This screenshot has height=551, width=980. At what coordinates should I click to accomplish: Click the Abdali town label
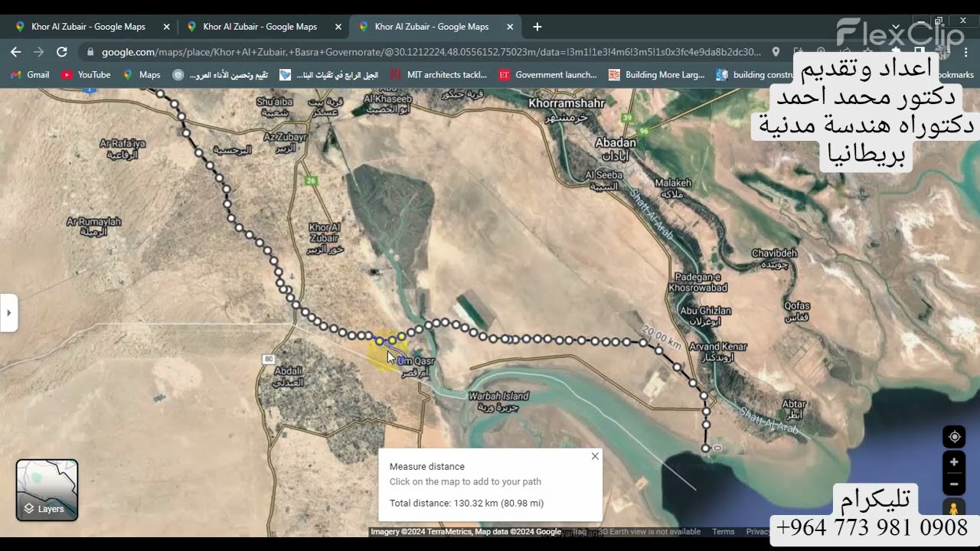[289, 376]
